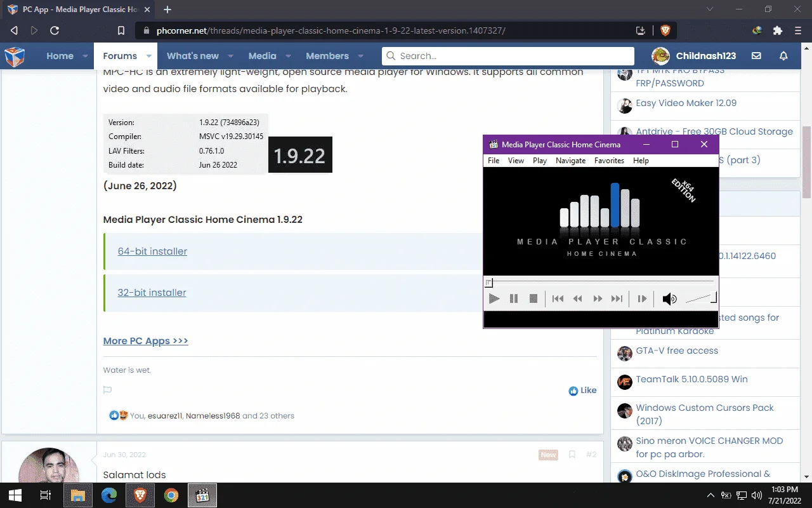
Task: Open the More PC Apps link
Action: (x=146, y=341)
